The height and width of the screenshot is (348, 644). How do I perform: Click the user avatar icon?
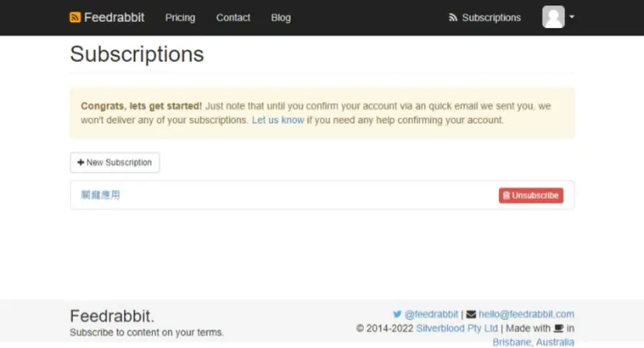click(553, 17)
